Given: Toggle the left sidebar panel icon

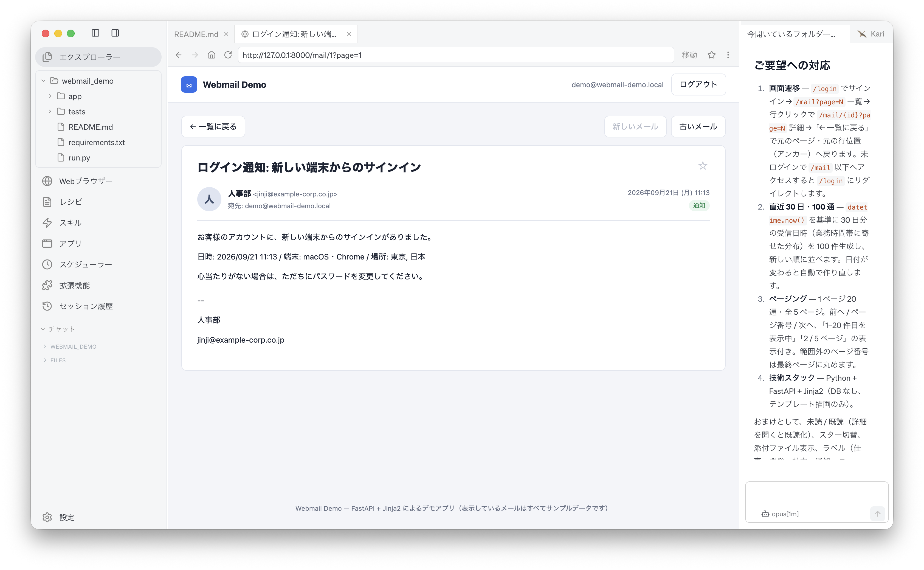Looking at the screenshot, I should coord(95,33).
